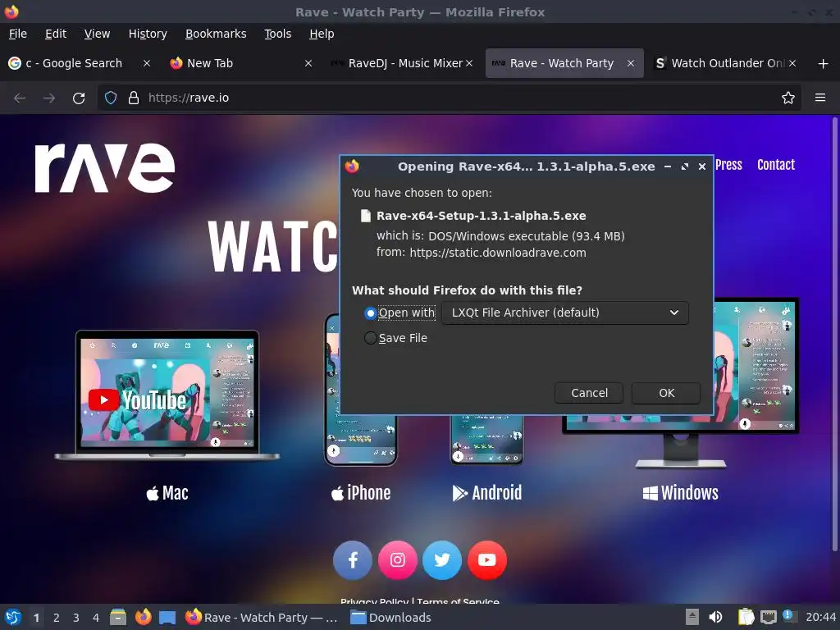The image size is (840, 630).
Task: Open Rave's Twitter page icon
Action: (x=442, y=560)
